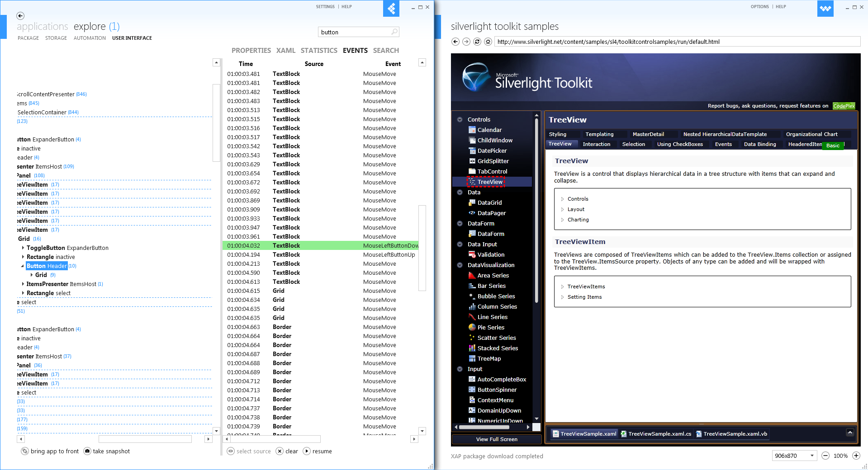Click the search magnifier icon in the button field
This screenshot has height=470, width=868.
point(394,32)
